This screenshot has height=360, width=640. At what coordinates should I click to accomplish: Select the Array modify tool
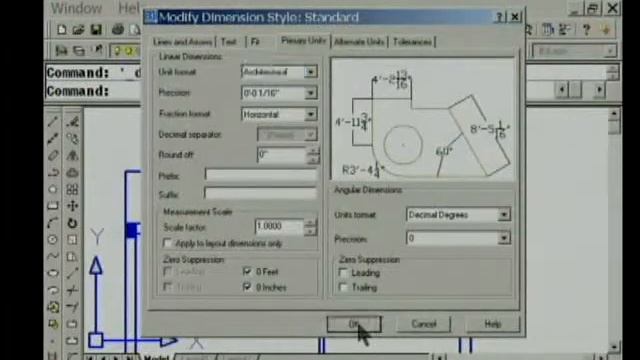[x=72, y=189]
